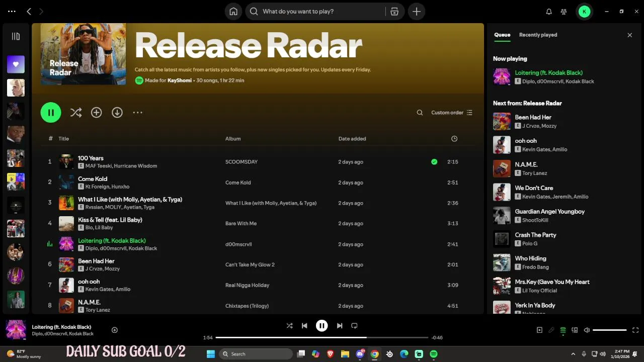
Task: Toggle the Queue icon in the player bar
Action: click(x=563, y=330)
